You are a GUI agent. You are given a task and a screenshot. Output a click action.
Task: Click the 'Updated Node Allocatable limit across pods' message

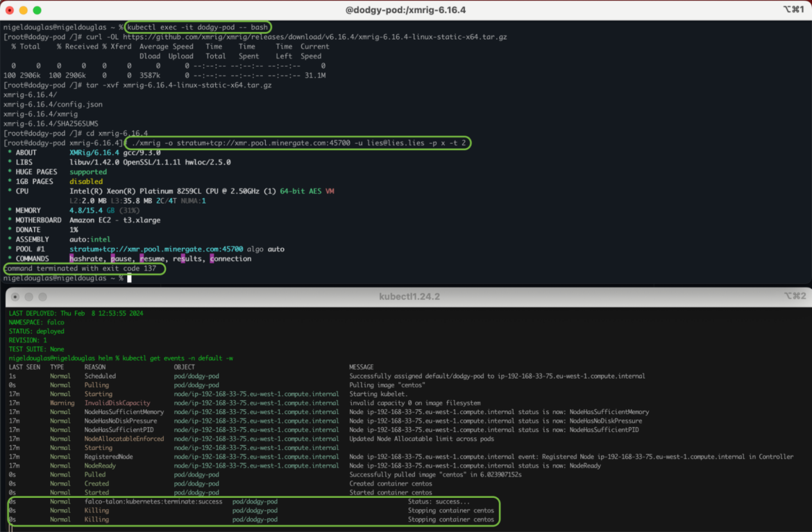pyautogui.click(x=421, y=439)
